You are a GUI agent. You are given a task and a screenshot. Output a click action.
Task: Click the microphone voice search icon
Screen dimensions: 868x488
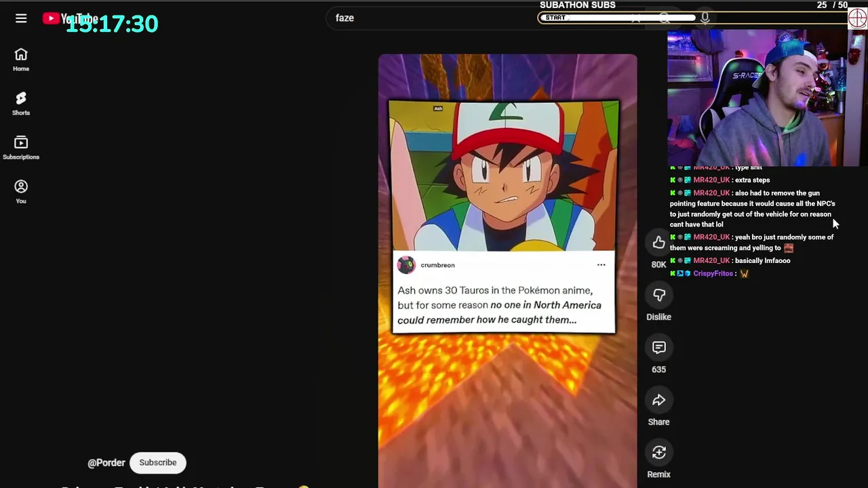click(705, 18)
